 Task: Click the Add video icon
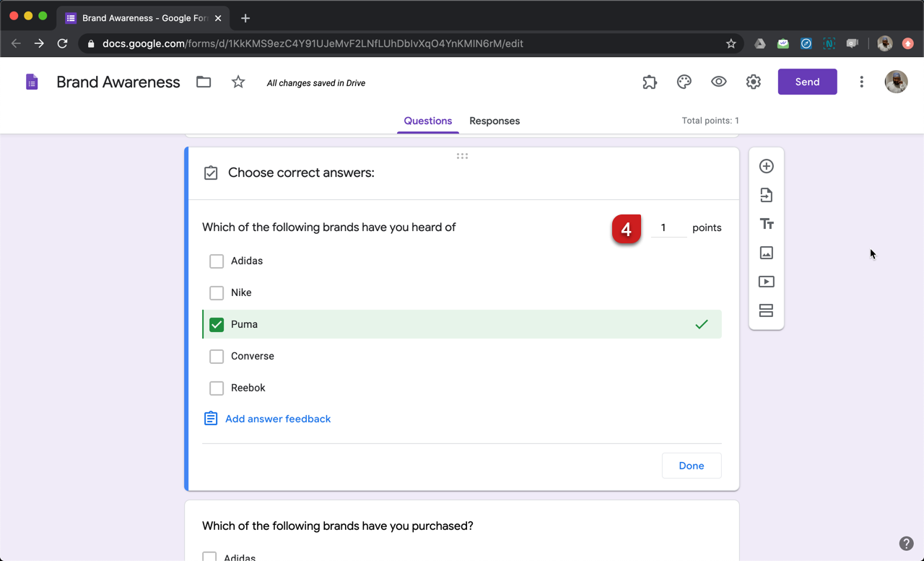tap(767, 282)
